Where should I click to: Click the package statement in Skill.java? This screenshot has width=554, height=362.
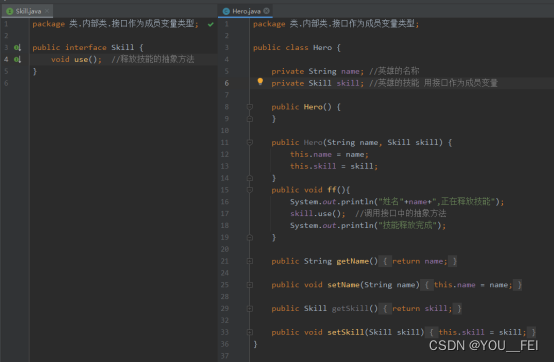[115, 24]
